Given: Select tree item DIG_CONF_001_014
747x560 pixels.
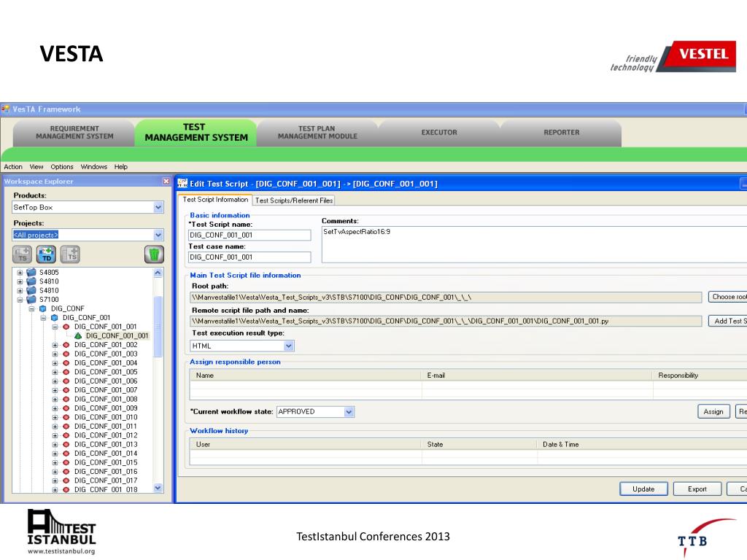Looking at the screenshot, I should [x=106, y=454].
